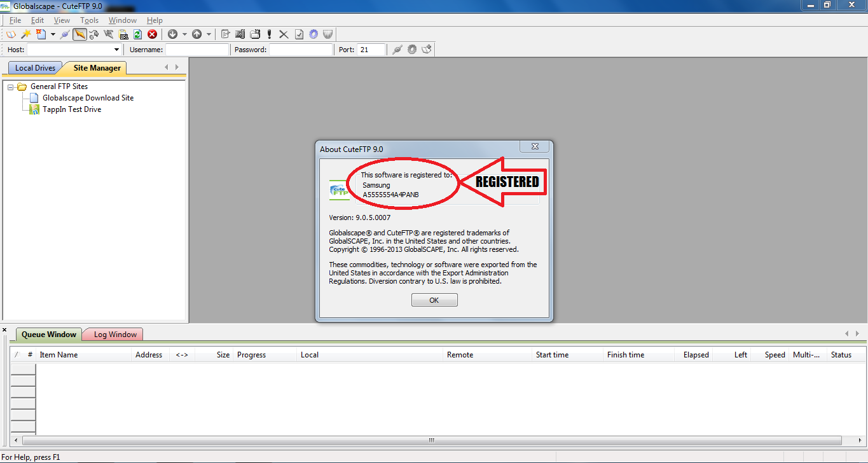Click the Progress column header
The image size is (868, 463).
coord(265,355)
